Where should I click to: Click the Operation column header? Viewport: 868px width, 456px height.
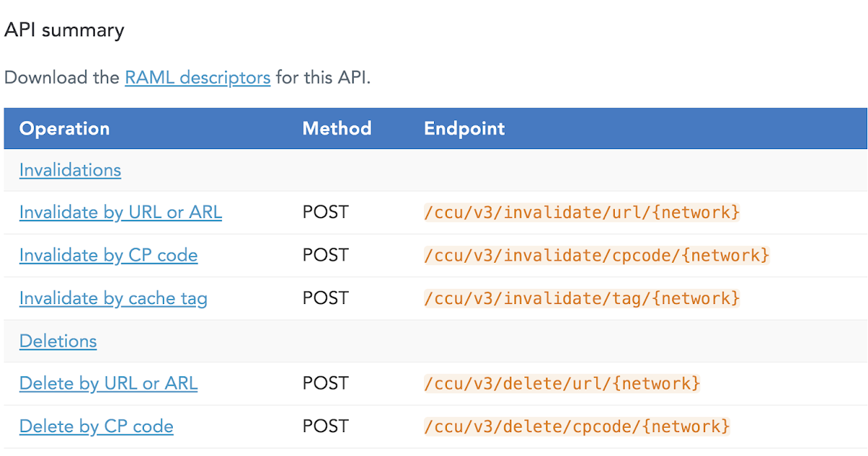(64, 128)
